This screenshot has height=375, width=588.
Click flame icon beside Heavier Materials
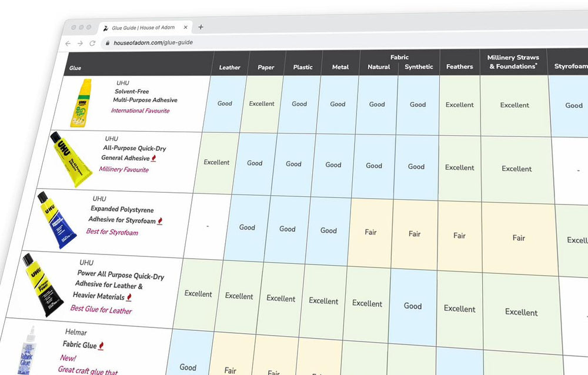(x=129, y=297)
